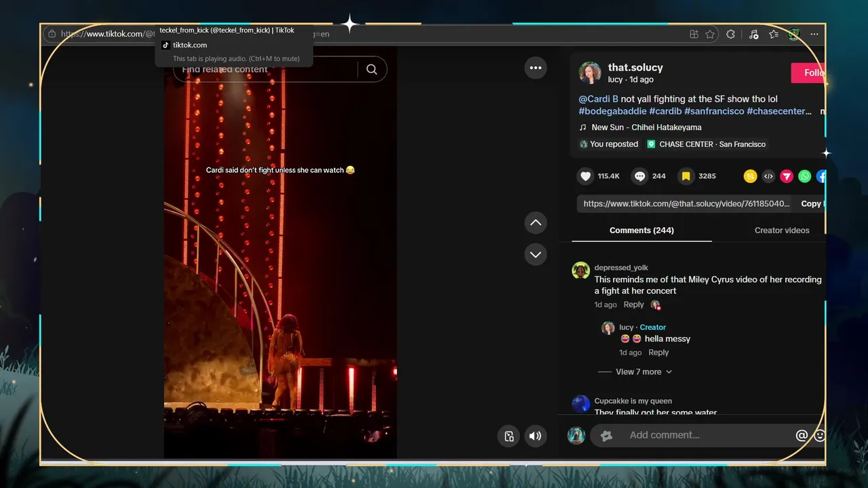Click the that.solucy username heading
The width and height of the screenshot is (868, 488).
(x=635, y=67)
